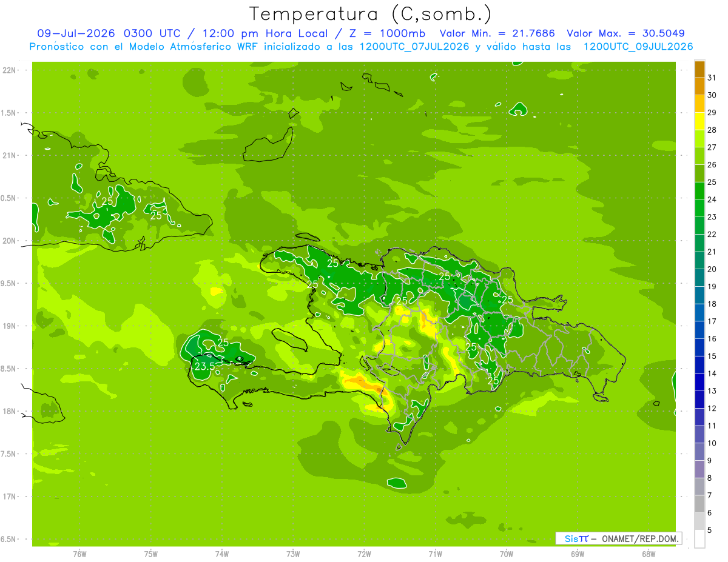Click the "17N" latitude axis label

pyautogui.click(x=9, y=497)
